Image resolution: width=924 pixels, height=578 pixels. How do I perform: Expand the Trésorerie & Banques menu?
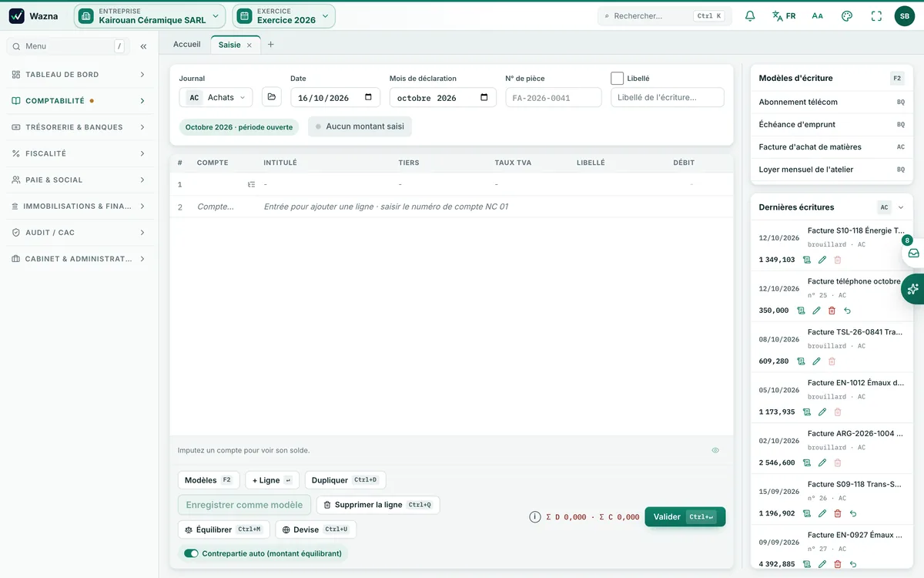[79, 127]
